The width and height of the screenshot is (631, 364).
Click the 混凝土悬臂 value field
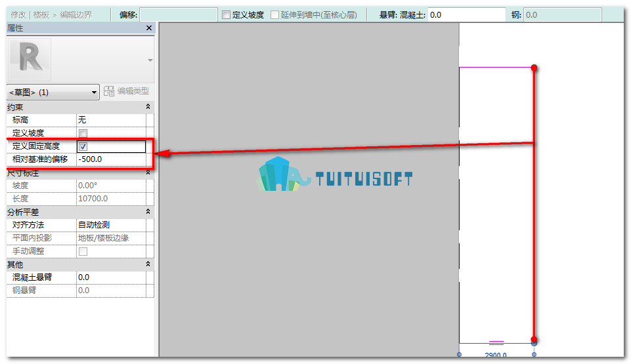click(111, 277)
